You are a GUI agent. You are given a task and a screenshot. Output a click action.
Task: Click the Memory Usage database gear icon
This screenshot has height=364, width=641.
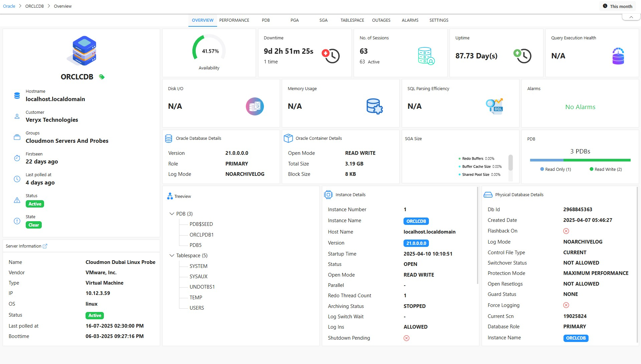coord(374,106)
